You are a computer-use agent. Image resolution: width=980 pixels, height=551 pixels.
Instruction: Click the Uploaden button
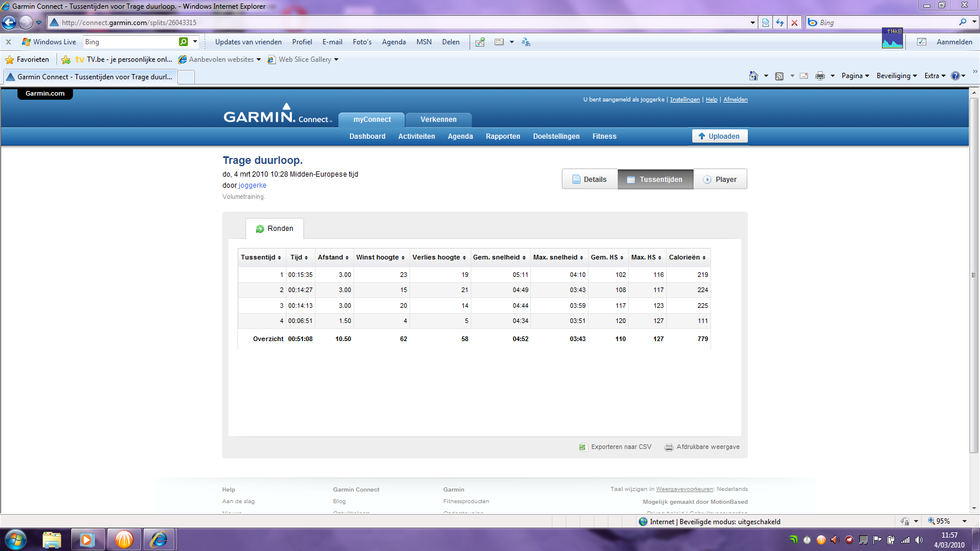point(720,136)
